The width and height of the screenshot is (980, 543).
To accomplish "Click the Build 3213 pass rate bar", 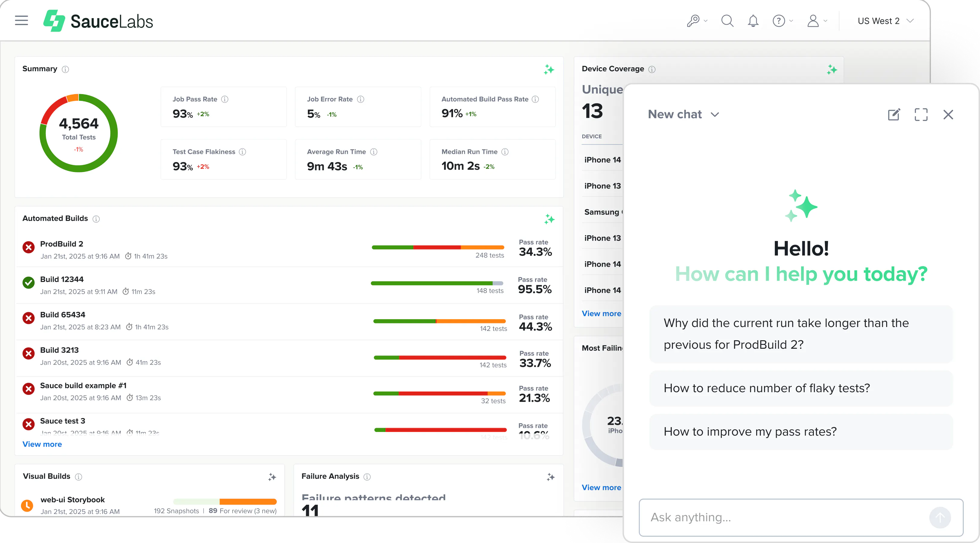I will point(440,358).
